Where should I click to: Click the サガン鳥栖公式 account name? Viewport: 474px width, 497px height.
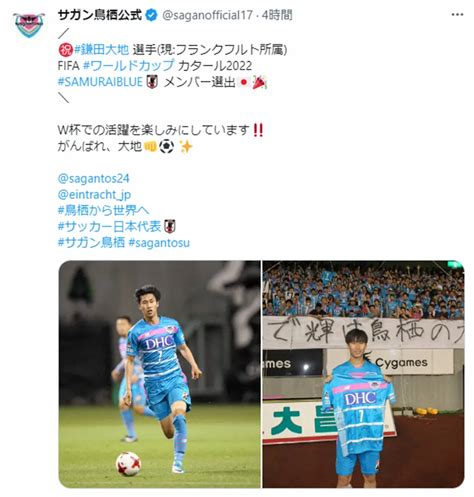click(100, 15)
